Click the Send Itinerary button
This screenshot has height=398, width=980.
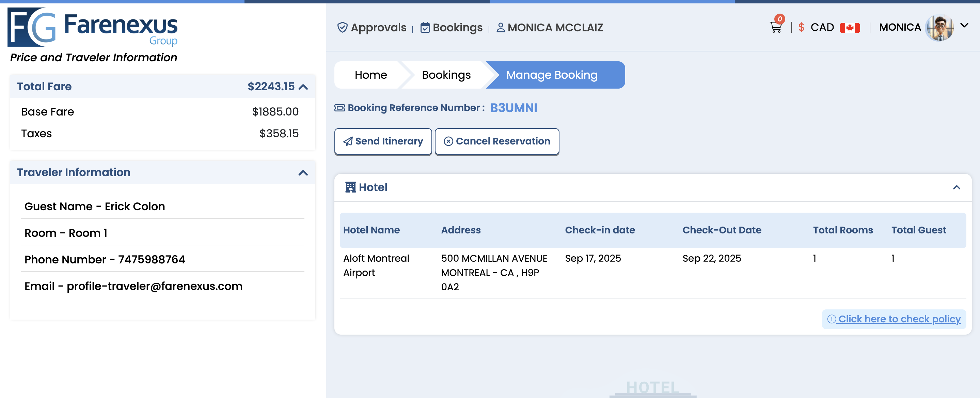point(383,141)
